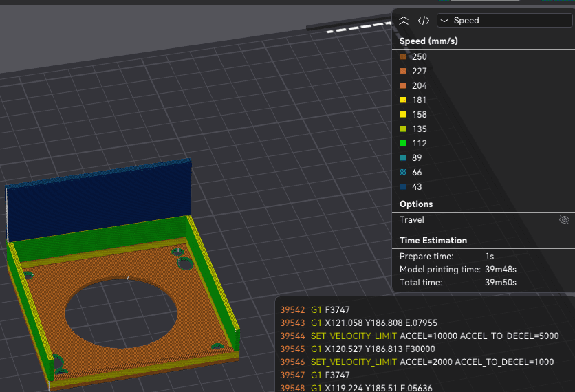The height and width of the screenshot is (392, 575).
Task: Click Model printing time value 39m48s
Action: (x=501, y=269)
